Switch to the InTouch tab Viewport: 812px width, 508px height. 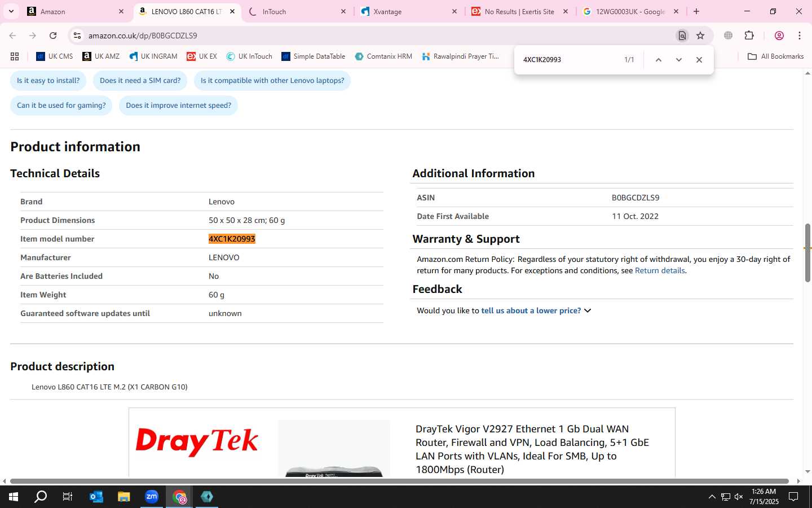pos(297,11)
